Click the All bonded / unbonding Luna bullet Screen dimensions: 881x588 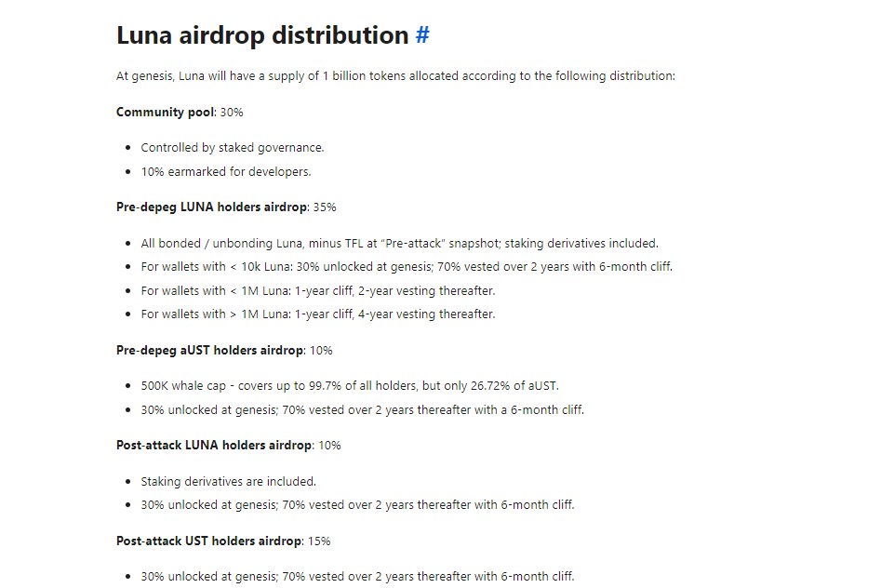coord(399,244)
